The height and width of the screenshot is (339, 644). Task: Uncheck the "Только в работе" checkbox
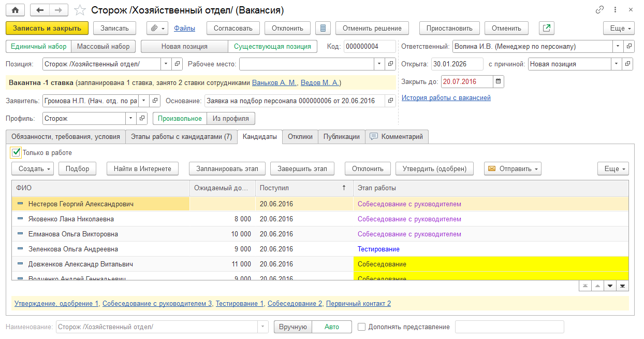16,153
